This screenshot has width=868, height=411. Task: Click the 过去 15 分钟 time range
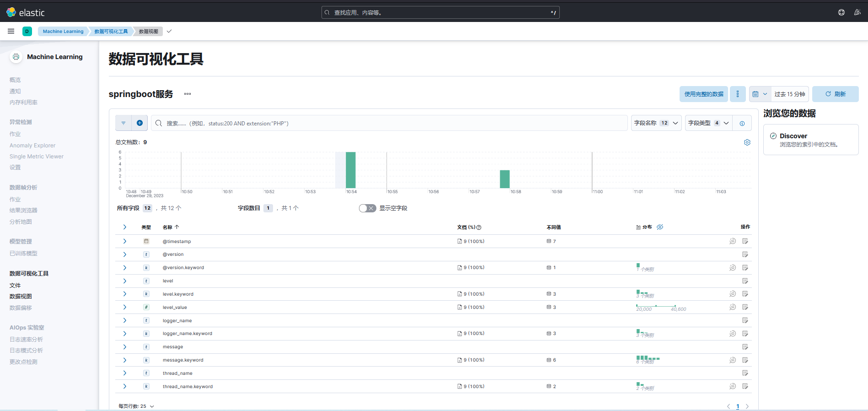coord(790,94)
